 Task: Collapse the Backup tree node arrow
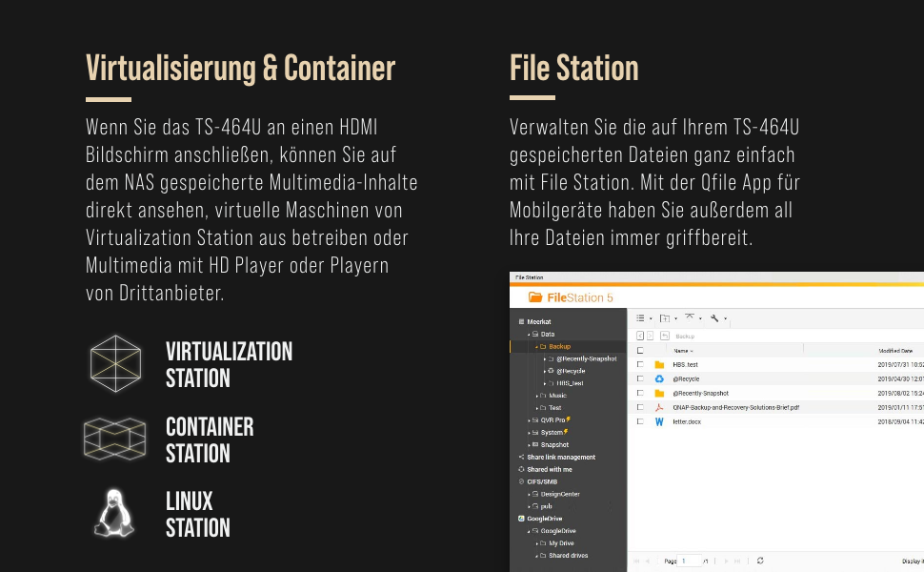536,347
